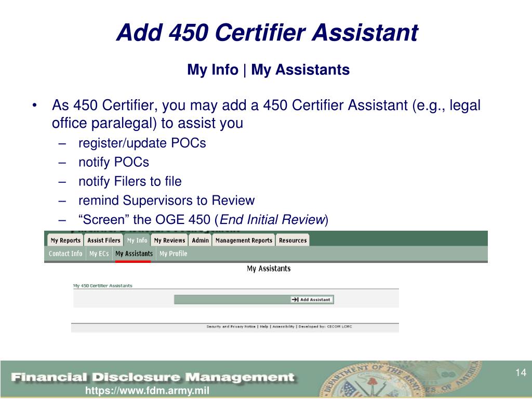Screen dimensions: 532x399
Task: Select the Contact Info sub-tab
Action: pyautogui.click(x=65, y=254)
